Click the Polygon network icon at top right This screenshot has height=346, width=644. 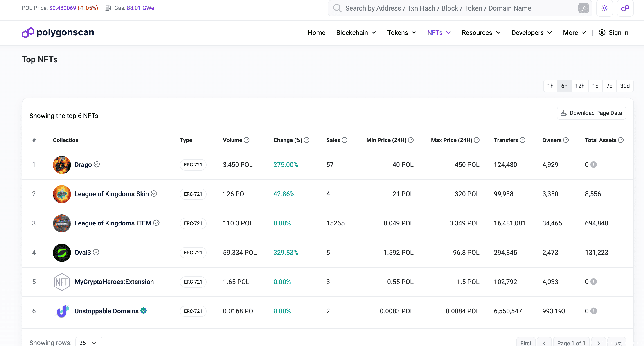(625, 8)
